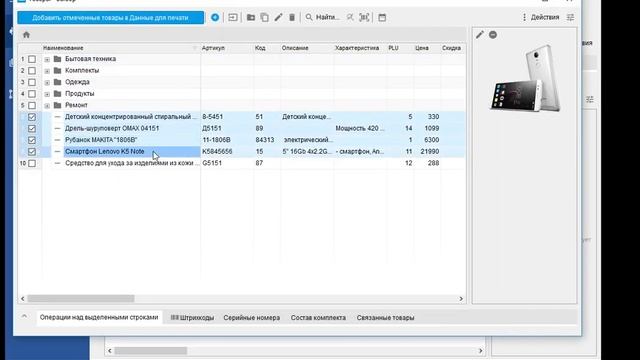
Task: Click price cell 21990
Action: coord(430,151)
